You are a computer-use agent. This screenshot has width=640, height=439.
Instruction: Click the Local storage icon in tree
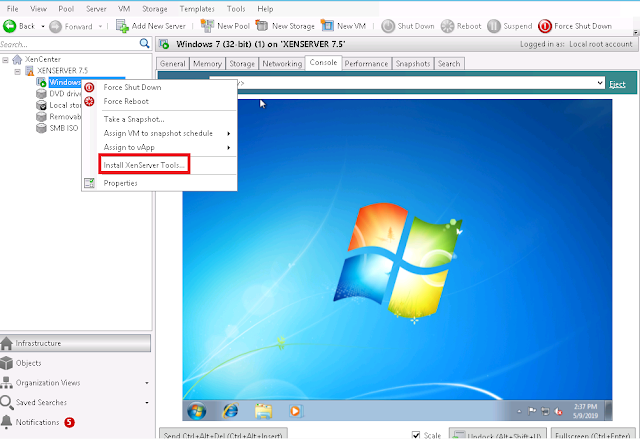pos(41,105)
